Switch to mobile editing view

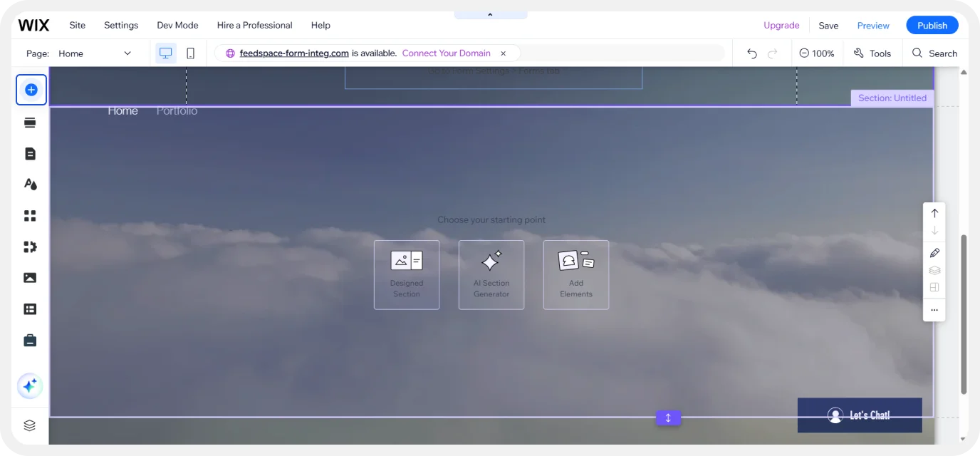click(x=189, y=53)
